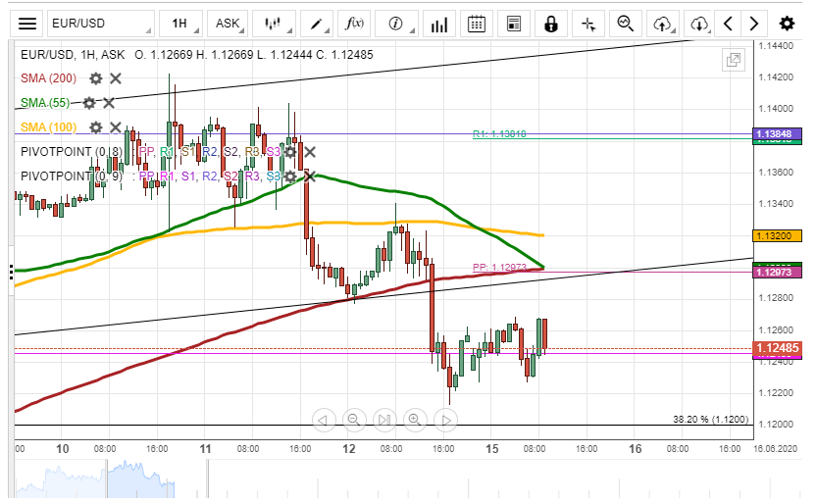Open SMA (55) settings gear
The image size is (817, 504).
click(x=89, y=103)
